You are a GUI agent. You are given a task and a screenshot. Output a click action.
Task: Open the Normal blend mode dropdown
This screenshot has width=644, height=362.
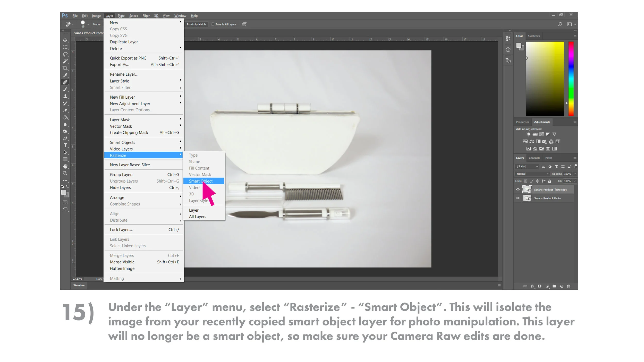pyautogui.click(x=532, y=174)
